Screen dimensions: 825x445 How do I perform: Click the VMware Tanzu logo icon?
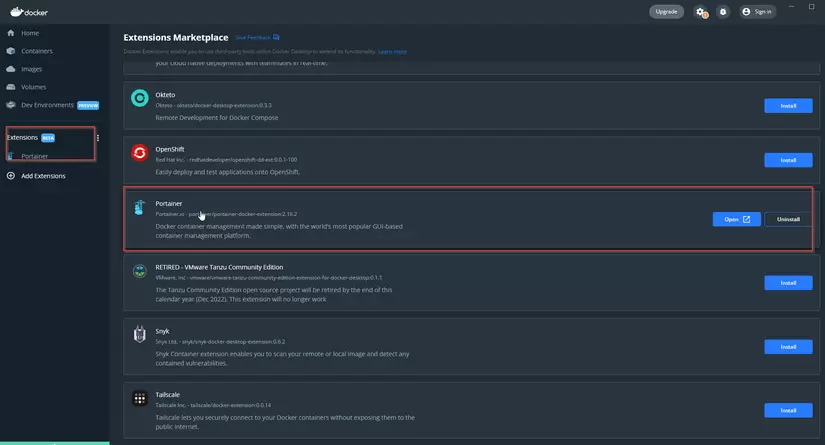coord(139,271)
